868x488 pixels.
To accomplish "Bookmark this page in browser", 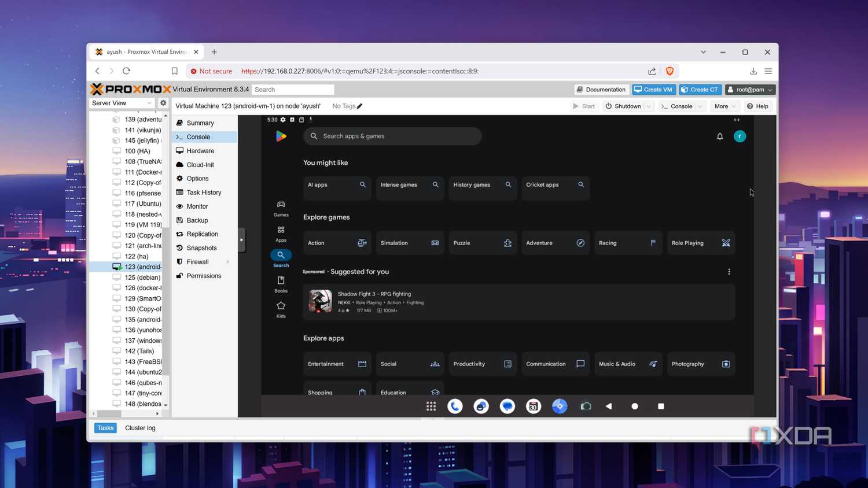I will click(x=174, y=71).
